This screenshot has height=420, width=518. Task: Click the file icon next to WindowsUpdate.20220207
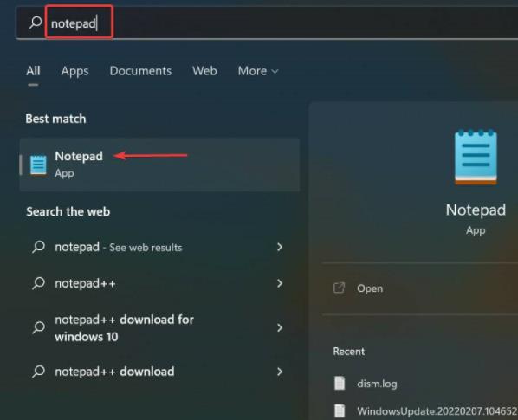coord(340,411)
